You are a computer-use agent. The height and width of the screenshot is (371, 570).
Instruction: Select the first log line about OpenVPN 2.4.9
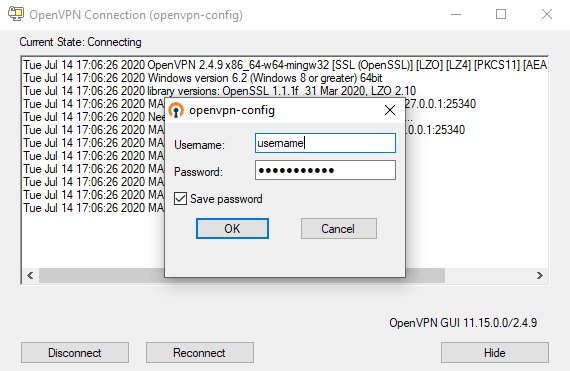pos(285,65)
